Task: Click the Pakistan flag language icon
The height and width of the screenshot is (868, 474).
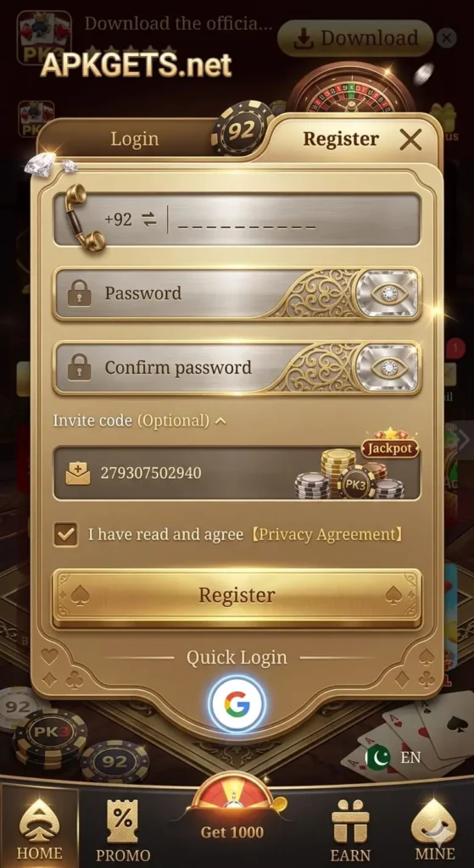Action: tap(377, 757)
